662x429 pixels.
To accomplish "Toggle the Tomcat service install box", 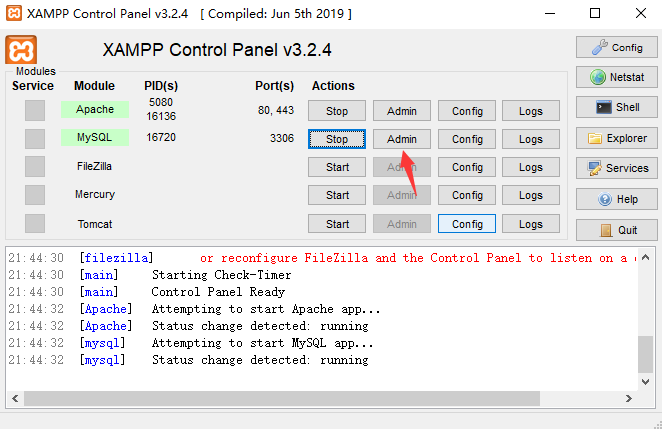I will [35, 223].
